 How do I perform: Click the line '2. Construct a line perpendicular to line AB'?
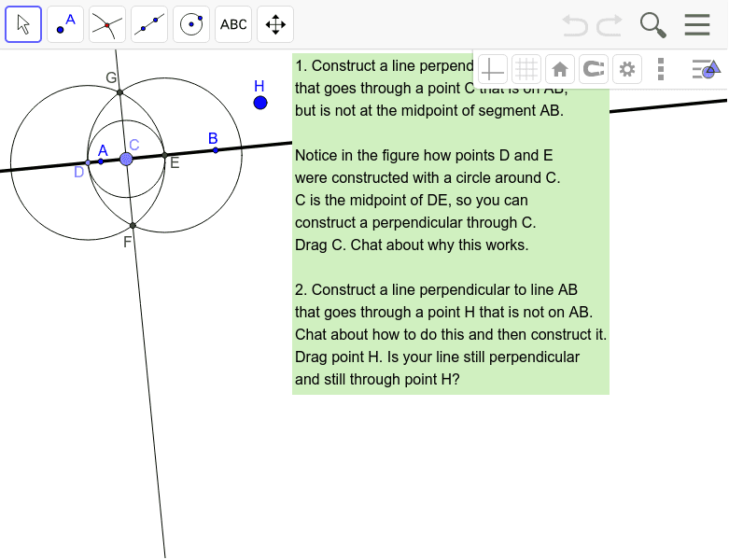point(436,289)
